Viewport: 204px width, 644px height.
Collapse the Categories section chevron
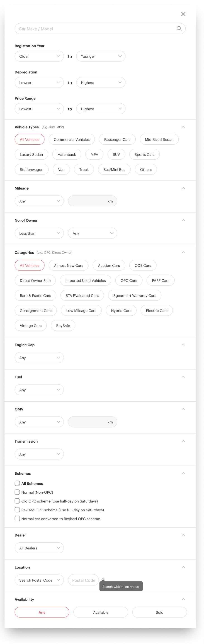(183, 252)
